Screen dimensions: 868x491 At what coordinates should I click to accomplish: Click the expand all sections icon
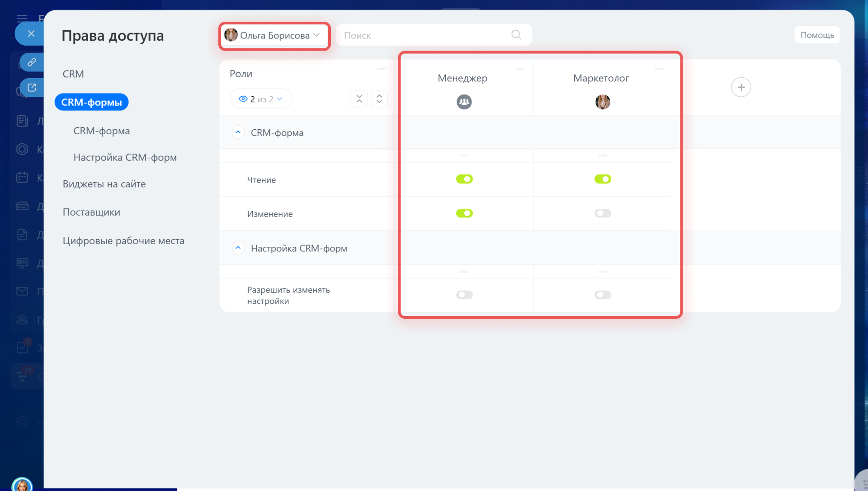pos(379,99)
